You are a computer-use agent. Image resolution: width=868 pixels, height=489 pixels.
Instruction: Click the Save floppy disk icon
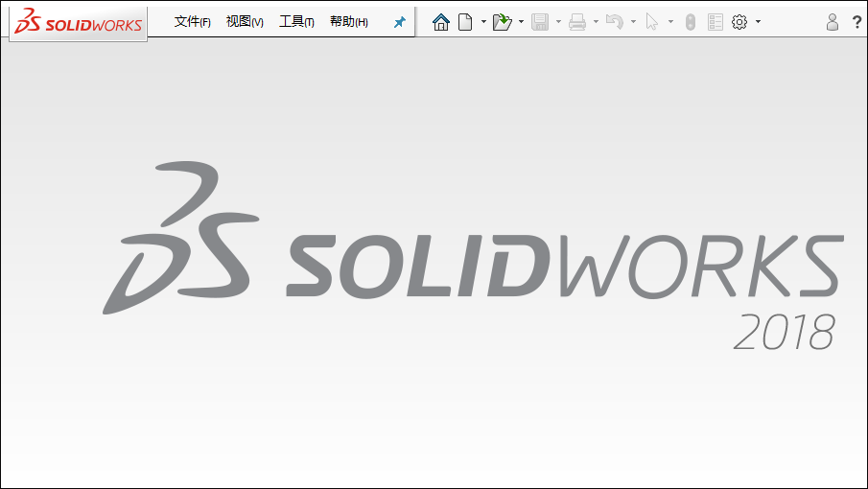click(540, 22)
